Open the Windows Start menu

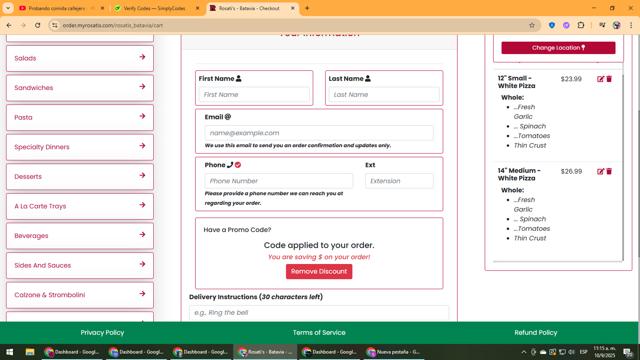pyautogui.click(x=9, y=352)
